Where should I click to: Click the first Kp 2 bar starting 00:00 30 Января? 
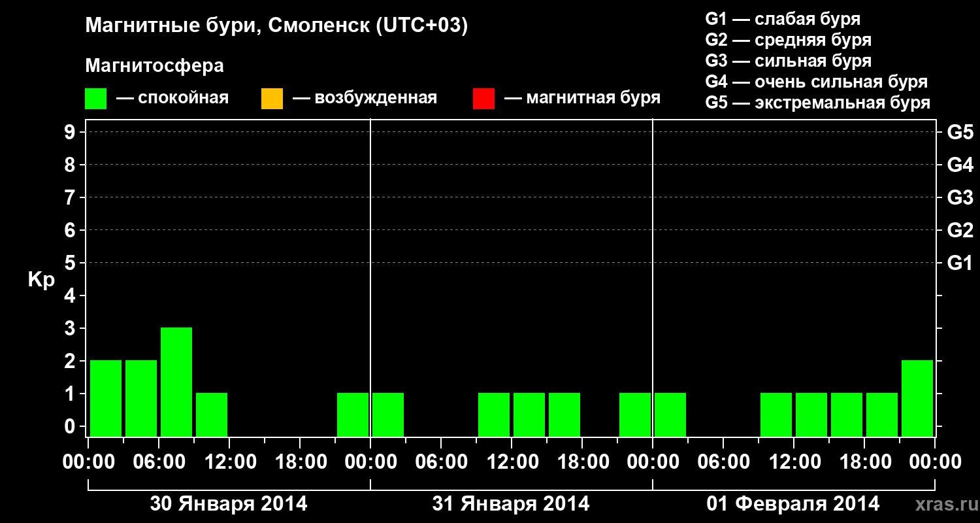tap(106, 398)
